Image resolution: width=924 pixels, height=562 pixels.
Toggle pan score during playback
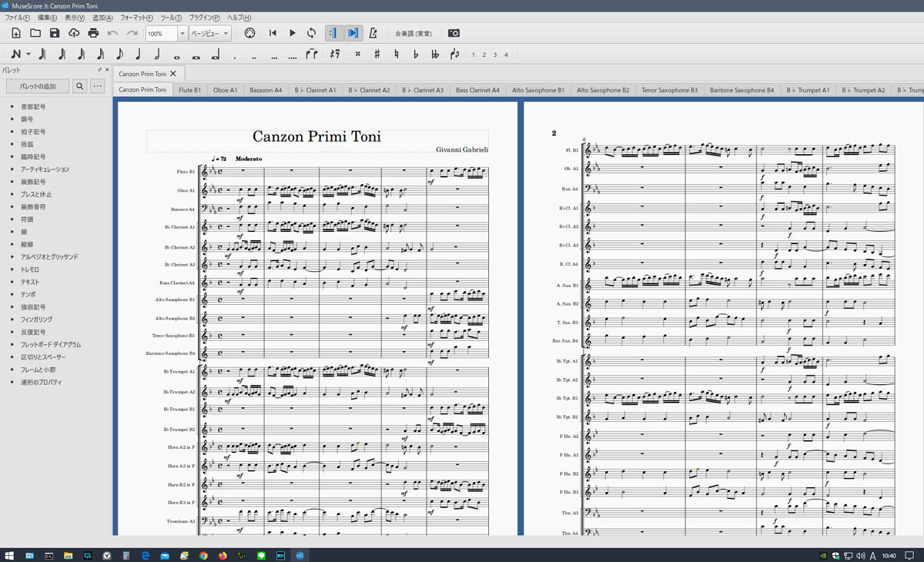pos(353,33)
